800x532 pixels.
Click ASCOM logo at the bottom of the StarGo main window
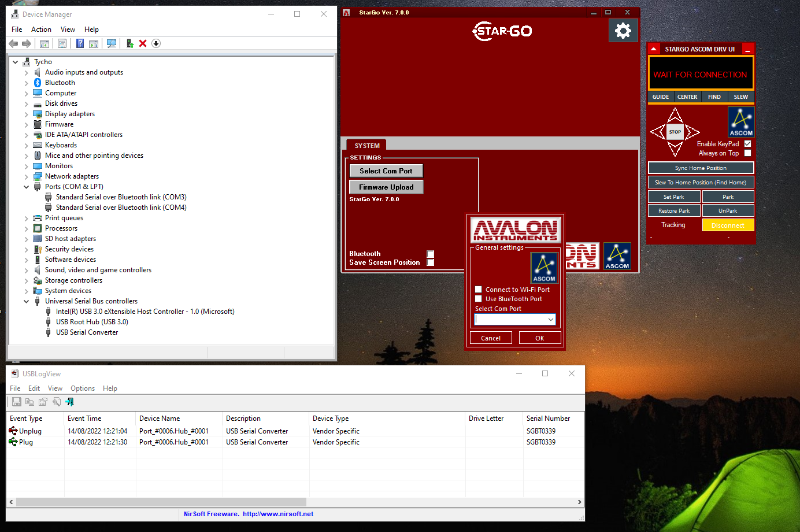(617, 256)
